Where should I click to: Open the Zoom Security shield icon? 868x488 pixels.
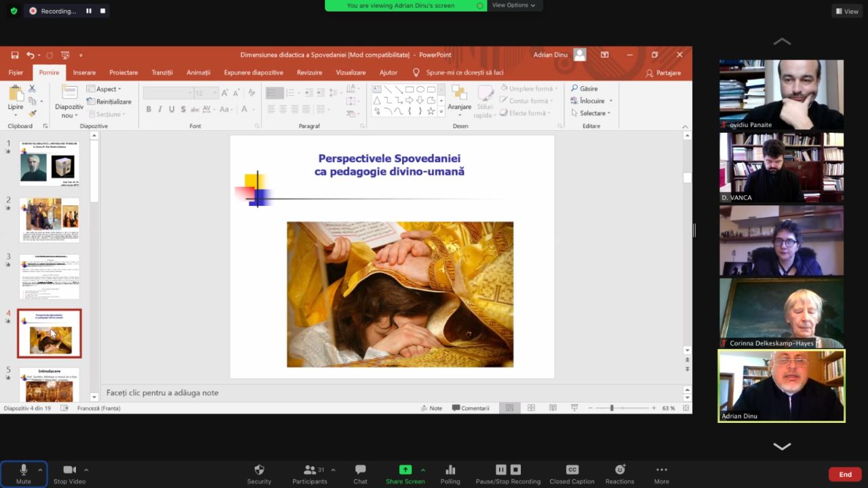[x=259, y=470]
